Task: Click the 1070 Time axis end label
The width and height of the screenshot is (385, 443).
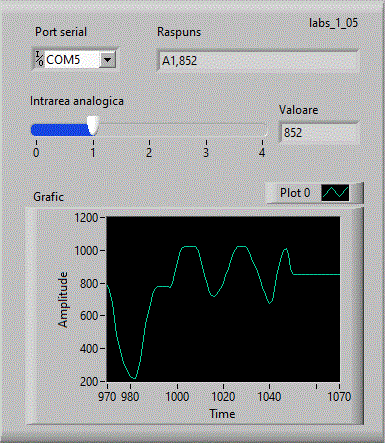Action: (x=339, y=397)
